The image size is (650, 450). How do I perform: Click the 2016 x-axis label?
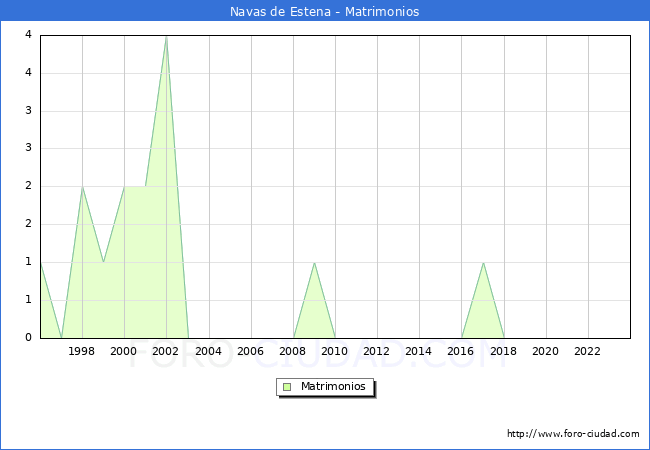[461, 351]
